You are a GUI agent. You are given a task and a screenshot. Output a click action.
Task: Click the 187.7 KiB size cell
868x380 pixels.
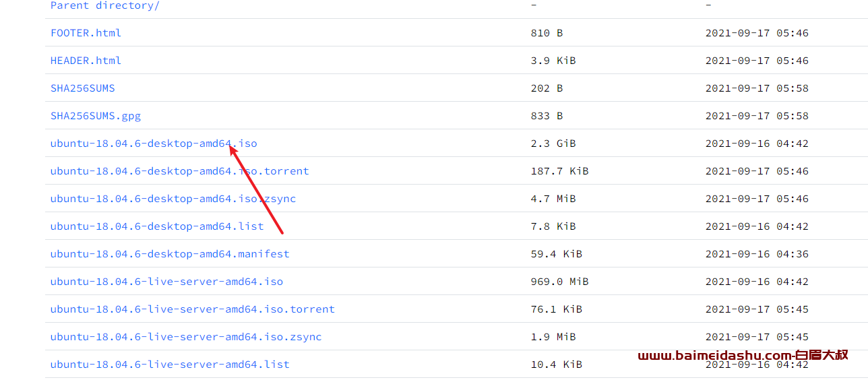tap(559, 171)
